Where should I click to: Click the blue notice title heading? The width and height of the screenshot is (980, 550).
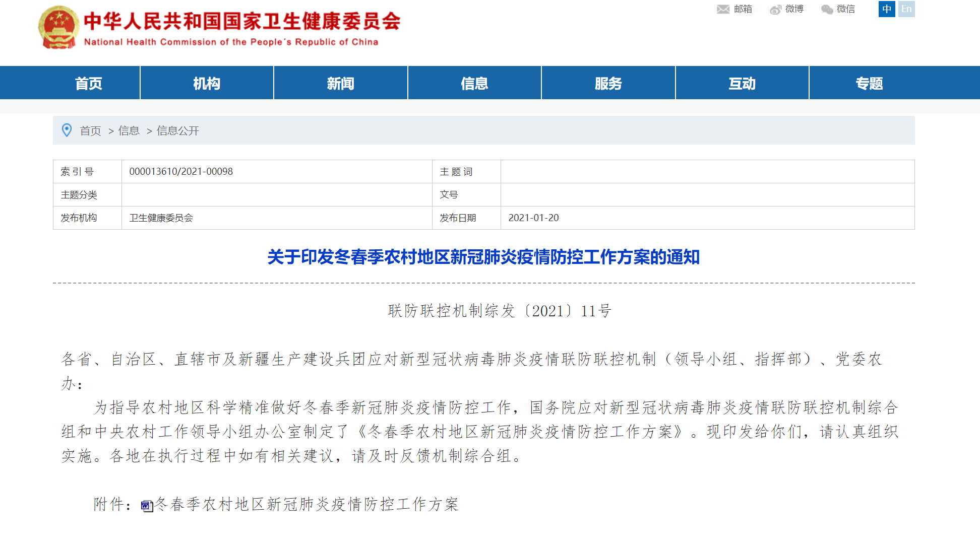tap(483, 257)
